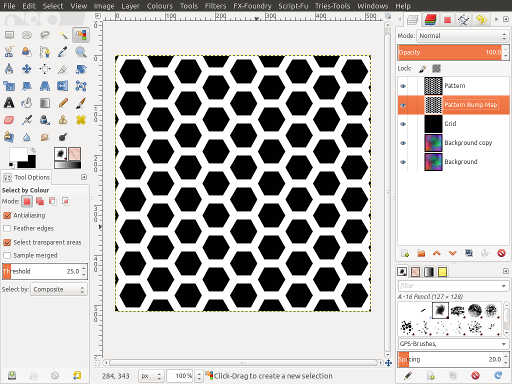Select the Rectangle Select tool
512x384 pixels.
pyautogui.click(x=9, y=35)
